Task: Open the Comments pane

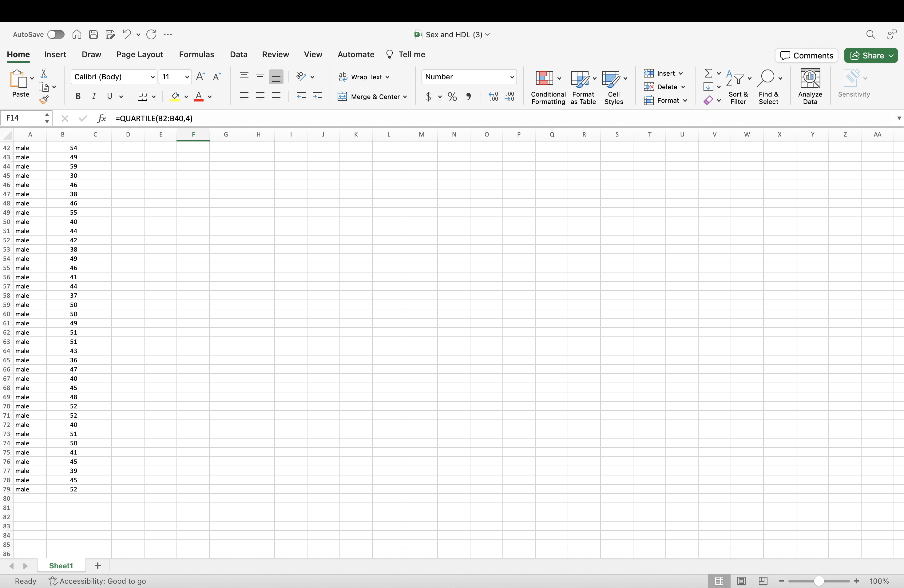Action: tap(807, 55)
